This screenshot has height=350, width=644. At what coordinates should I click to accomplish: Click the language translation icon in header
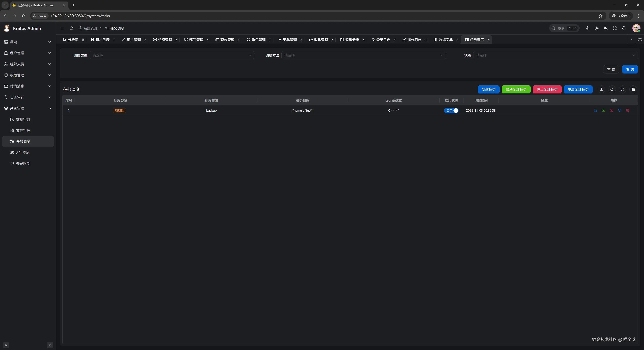[606, 28]
